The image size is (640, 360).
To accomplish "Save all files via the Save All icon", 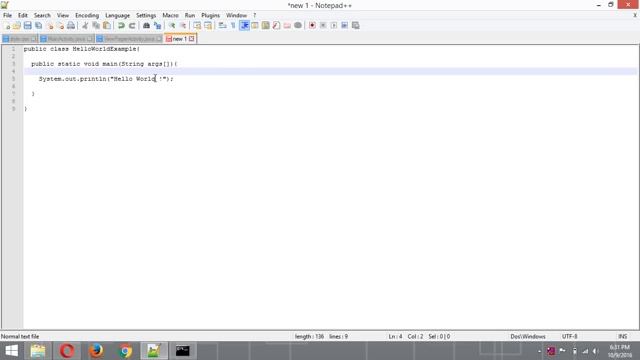I will [x=38, y=26].
